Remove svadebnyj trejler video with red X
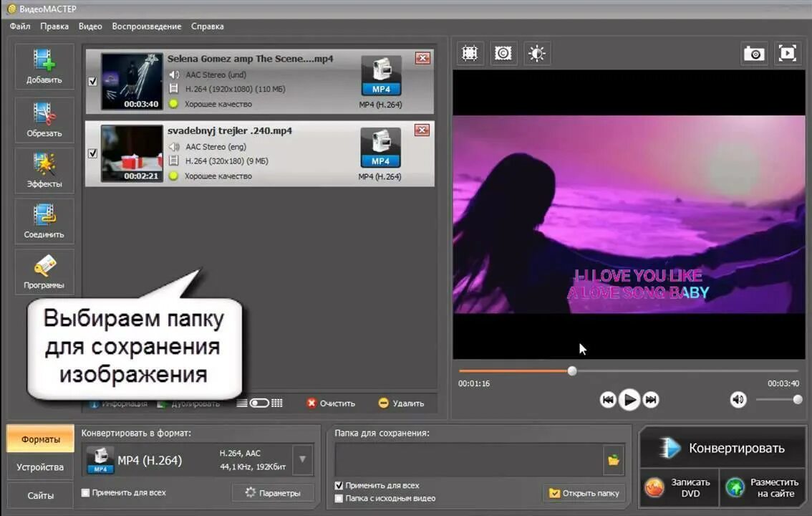 click(422, 130)
